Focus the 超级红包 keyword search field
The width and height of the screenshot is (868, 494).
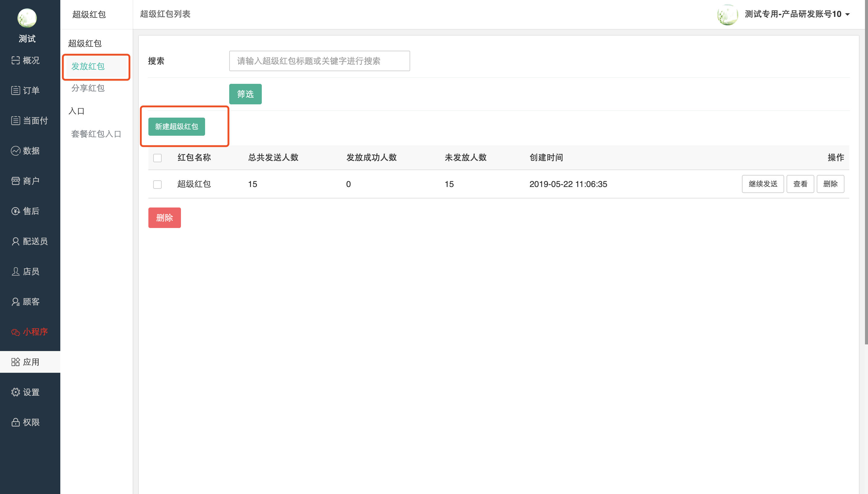click(x=319, y=61)
